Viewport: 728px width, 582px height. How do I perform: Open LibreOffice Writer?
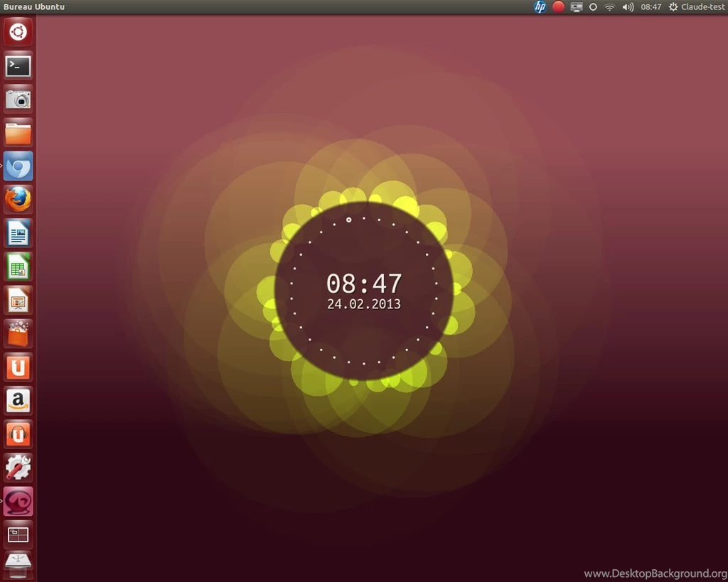(x=18, y=233)
